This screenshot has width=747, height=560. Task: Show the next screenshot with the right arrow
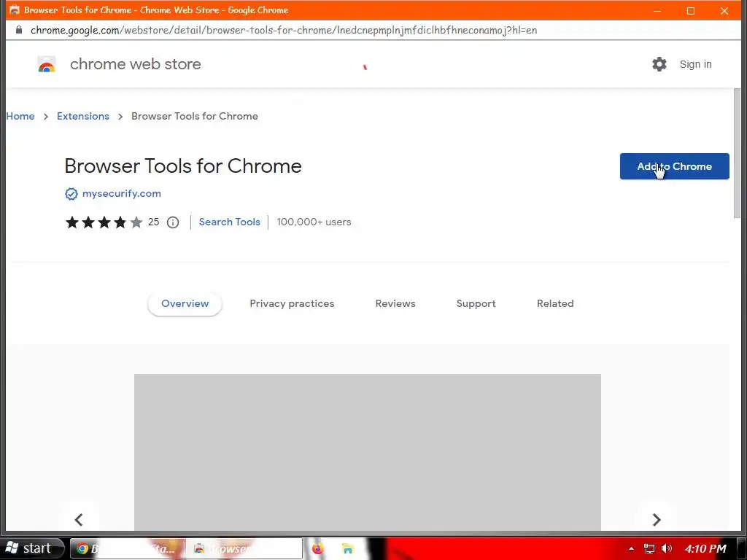click(657, 519)
